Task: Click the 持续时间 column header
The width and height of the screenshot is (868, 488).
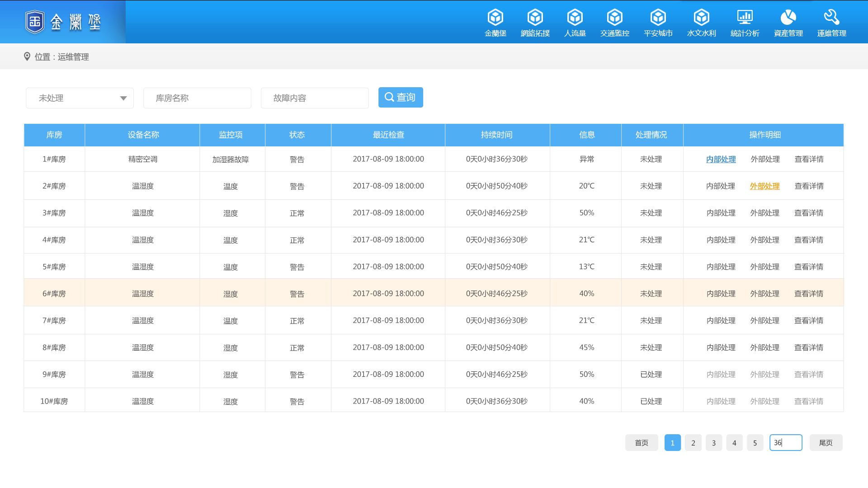Action: pos(497,135)
